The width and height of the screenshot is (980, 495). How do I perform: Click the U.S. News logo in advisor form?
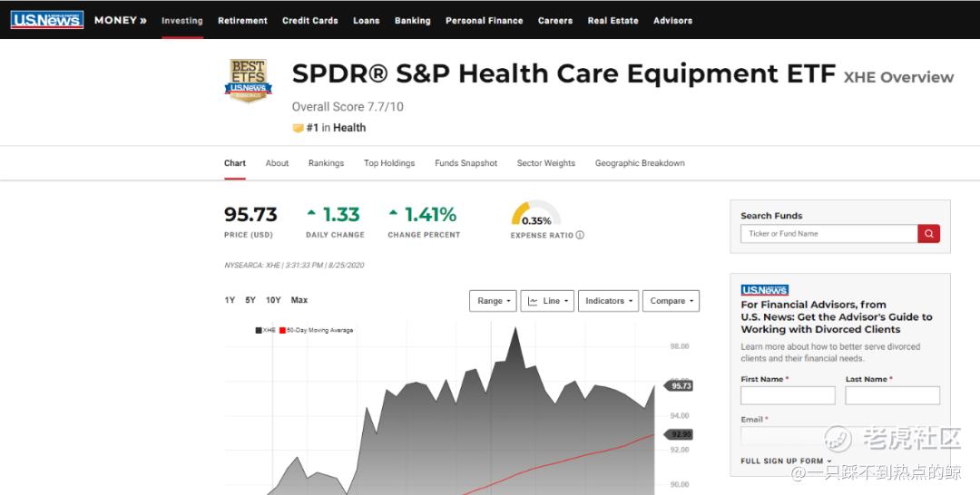764,289
